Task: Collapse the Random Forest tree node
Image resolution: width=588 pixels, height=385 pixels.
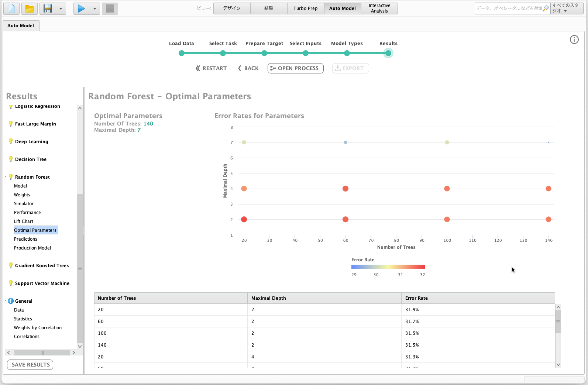Action: 6,176
